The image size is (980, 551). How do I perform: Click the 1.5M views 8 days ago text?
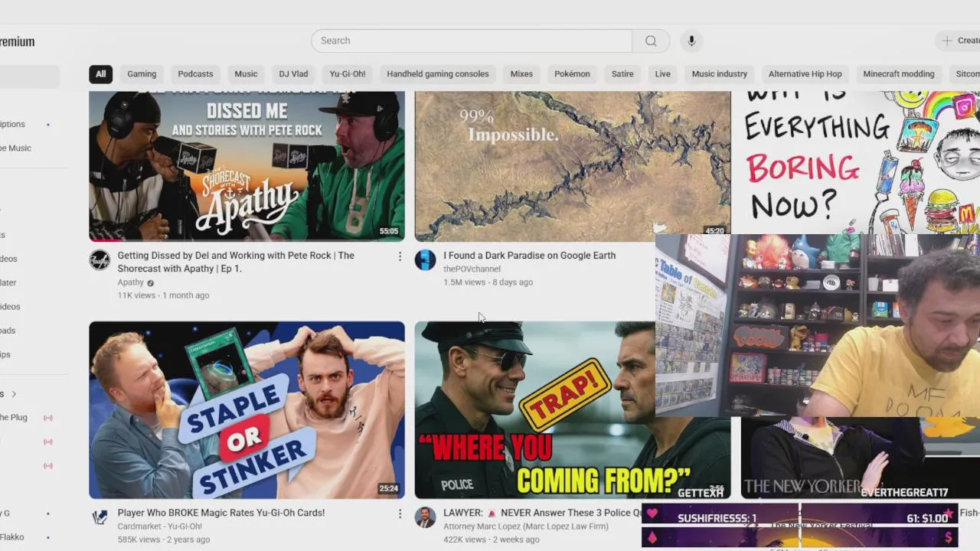click(x=488, y=282)
